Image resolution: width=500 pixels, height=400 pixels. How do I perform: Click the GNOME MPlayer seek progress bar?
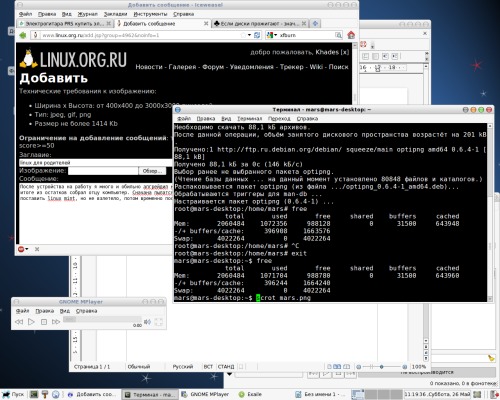(x=102, y=319)
